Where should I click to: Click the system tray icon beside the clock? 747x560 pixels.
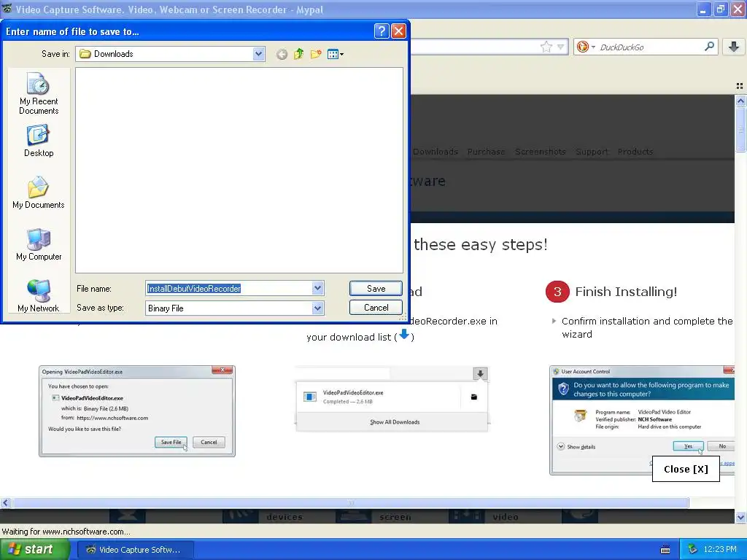click(x=692, y=549)
